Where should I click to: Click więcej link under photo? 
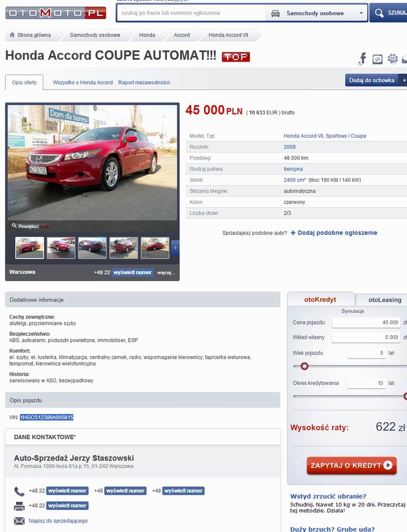166,272
